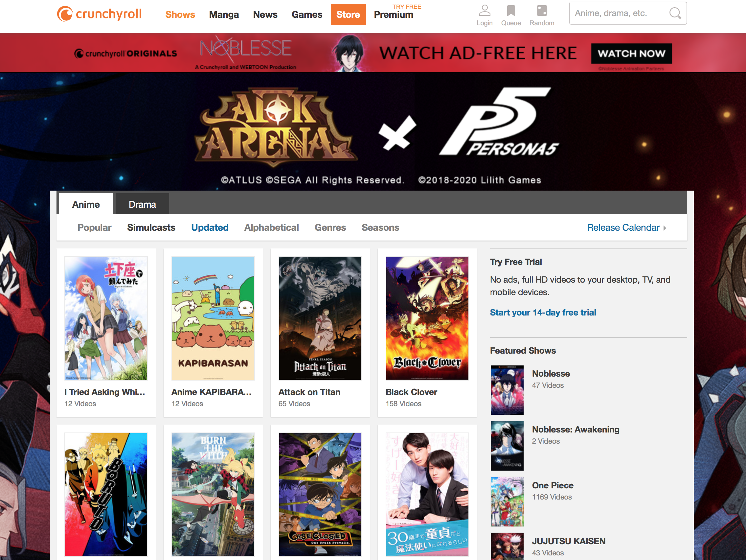Viewport: 746px width, 560px height.
Task: Click the Noblesse featured show thumbnail
Action: pos(507,390)
